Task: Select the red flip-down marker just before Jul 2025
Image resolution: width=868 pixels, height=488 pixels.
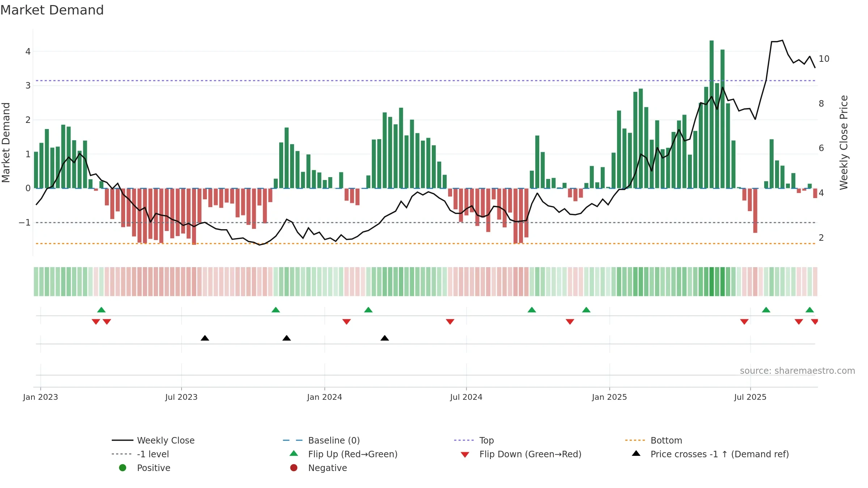Action: 744,322
